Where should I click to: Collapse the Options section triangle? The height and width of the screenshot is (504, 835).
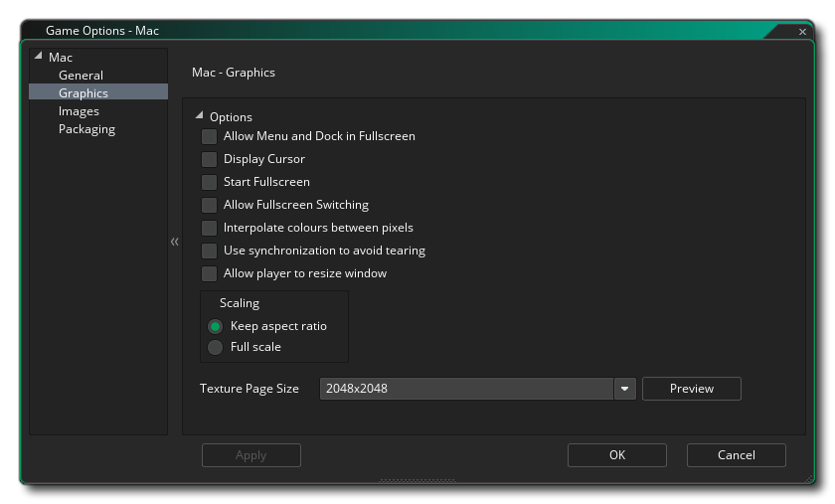pyautogui.click(x=199, y=115)
